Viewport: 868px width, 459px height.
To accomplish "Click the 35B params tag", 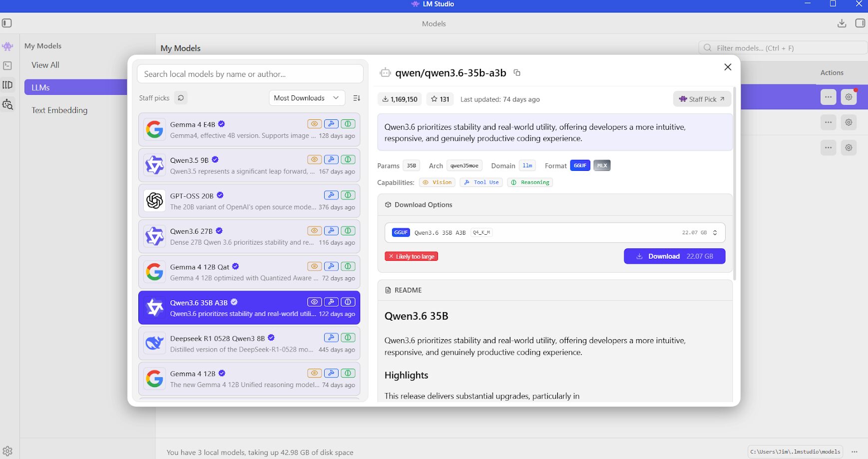I will (x=411, y=166).
